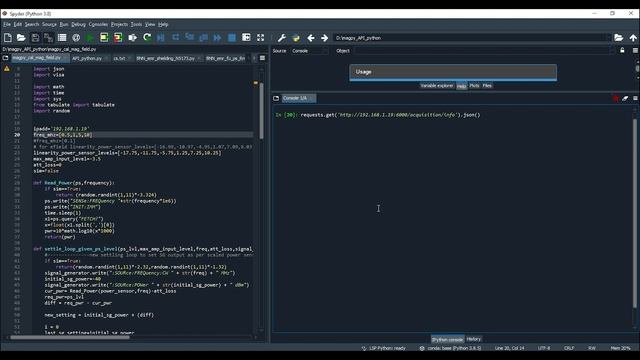Viewport: 640px width, 360px height.
Task: Open the working directory path dropdown
Action: (609, 38)
